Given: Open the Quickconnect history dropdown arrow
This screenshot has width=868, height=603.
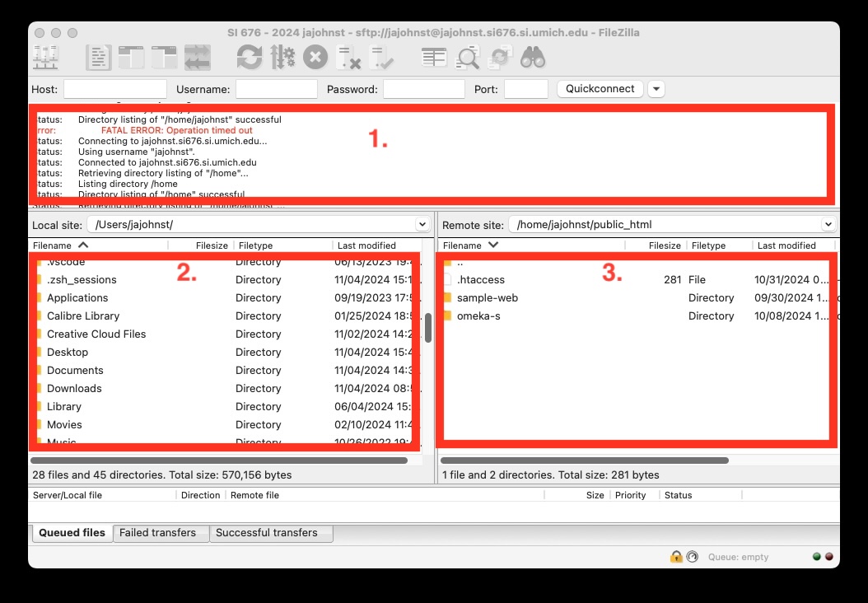Looking at the screenshot, I should pos(656,89).
